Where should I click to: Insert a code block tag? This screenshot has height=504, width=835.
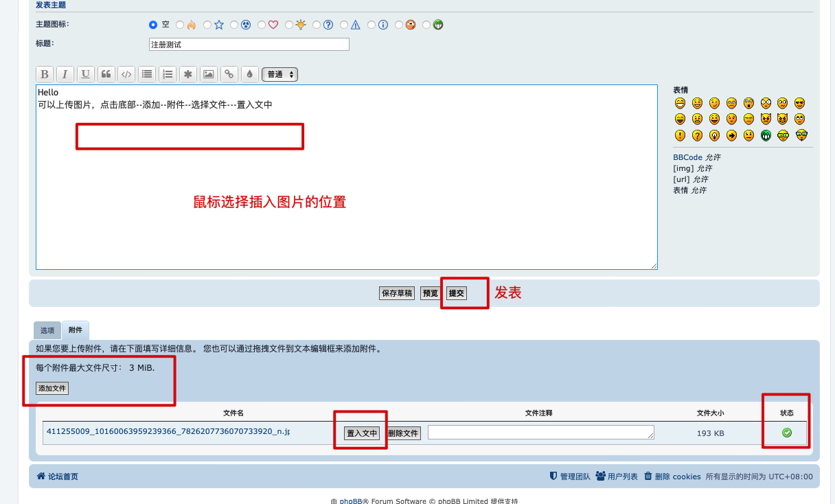[x=126, y=74]
